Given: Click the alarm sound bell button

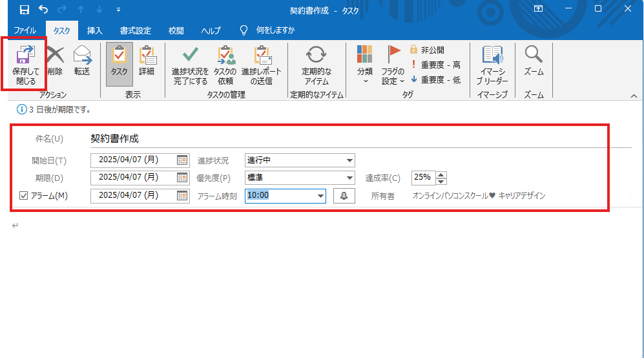Looking at the screenshot, I should [x=344, y=196].
